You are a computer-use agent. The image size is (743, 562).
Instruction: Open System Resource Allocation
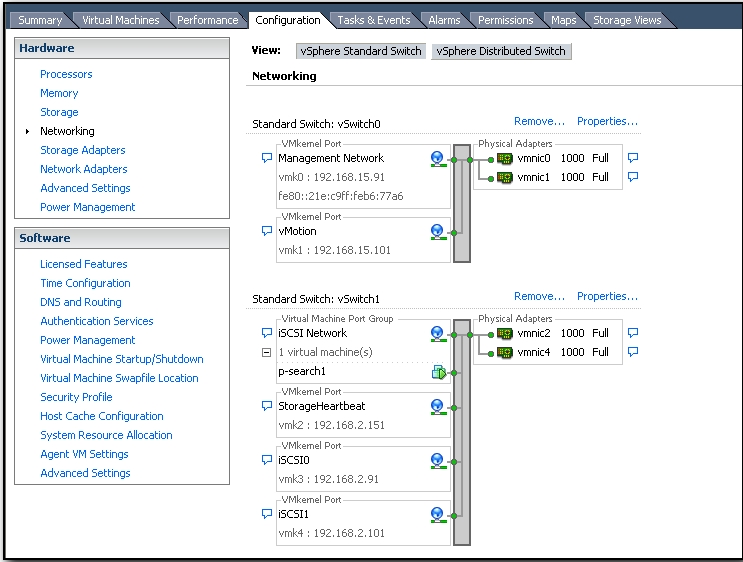[x=107, y=435]
